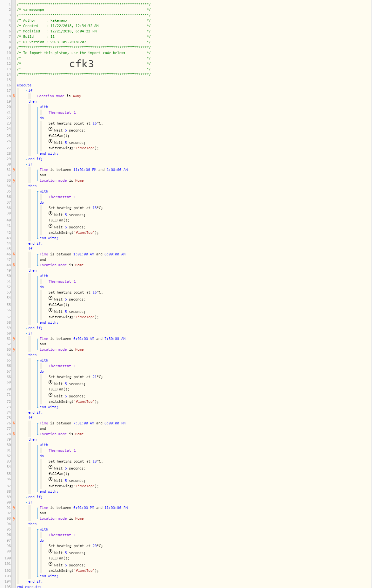Select Time between 7:31:00 AM and 6:00:00 PM
This screenshot has width=374, height=588.
83,423
